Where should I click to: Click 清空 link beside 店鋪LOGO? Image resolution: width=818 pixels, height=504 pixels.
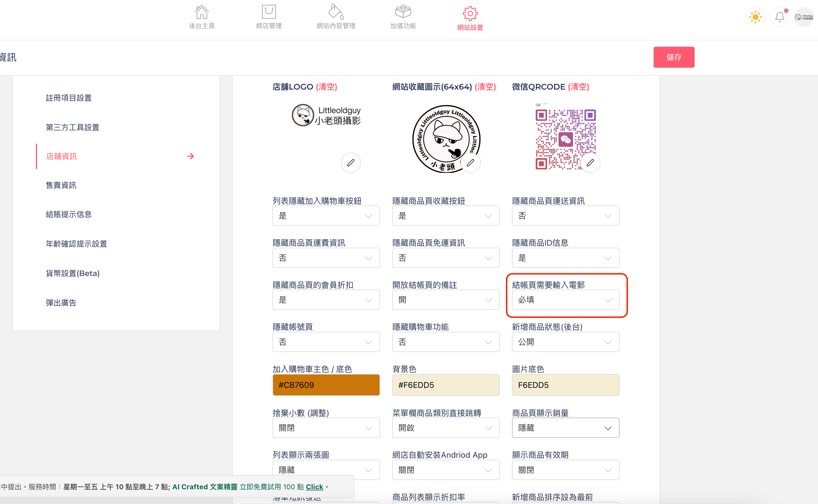[x=326, y=87]
